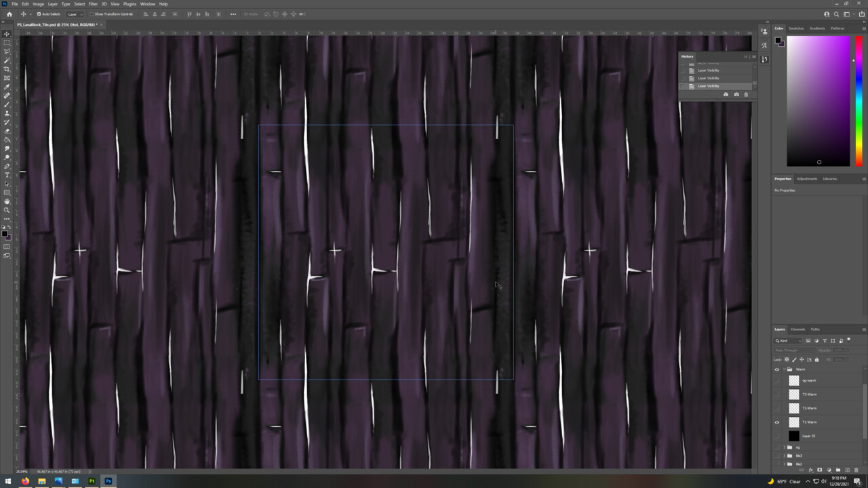This screenshot has width=868, height=488.
Task: Switch to the Swatches tab
Action: click(796, 28)
